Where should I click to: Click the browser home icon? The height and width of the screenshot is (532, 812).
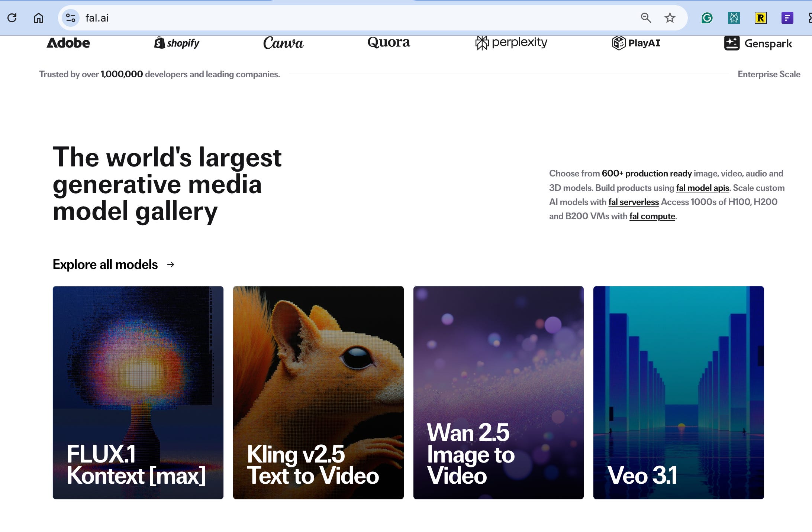point(39,18)
